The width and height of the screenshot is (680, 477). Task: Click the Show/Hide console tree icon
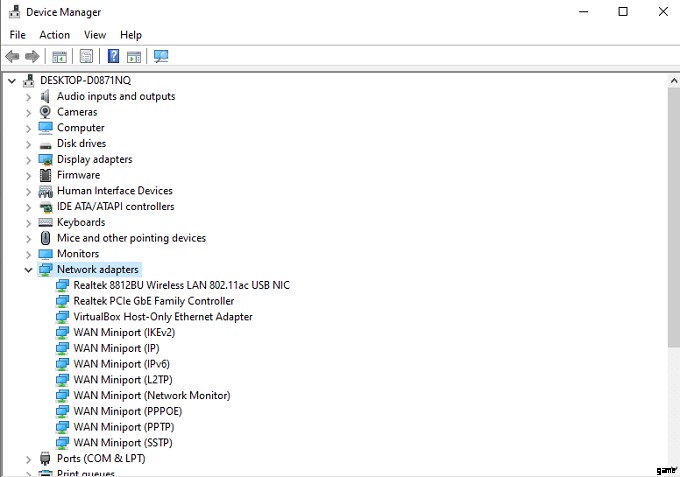pos(60,57)
